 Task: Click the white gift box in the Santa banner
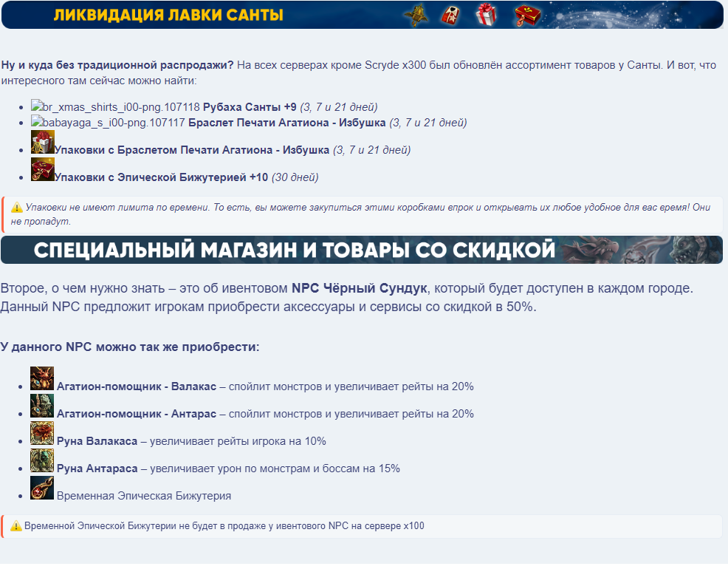tap(486, 14)
